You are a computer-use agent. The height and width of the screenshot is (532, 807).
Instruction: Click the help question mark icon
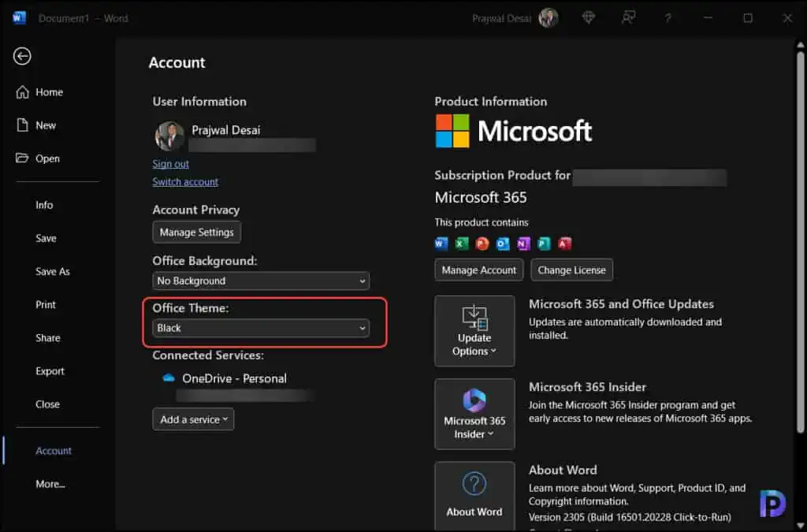click(668, 18)
